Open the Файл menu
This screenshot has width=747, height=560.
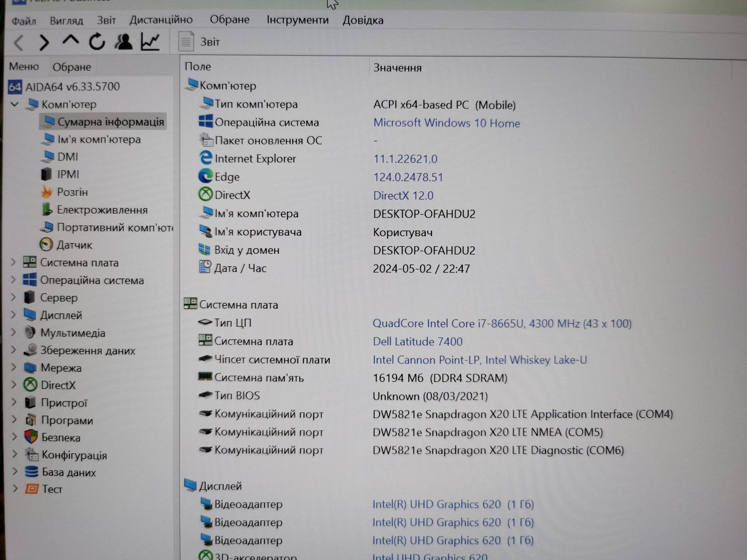24,21
